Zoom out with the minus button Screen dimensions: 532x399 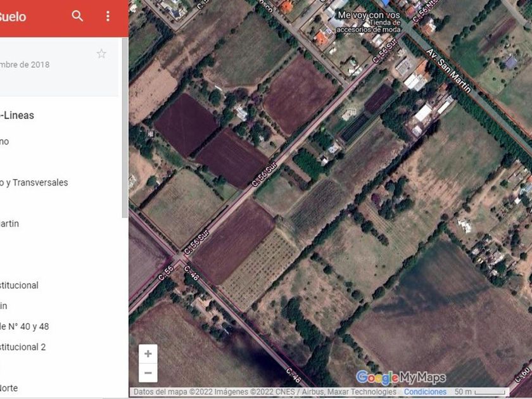[x=148, y=373]
